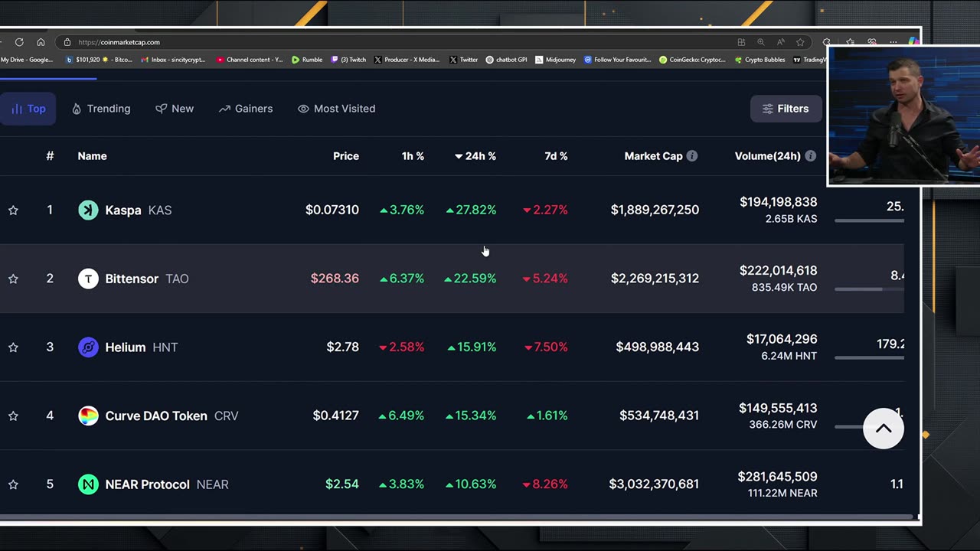This screenshot has width=980, height=551.
Task: Open the Rumble bookmark
Action: [x=307, y=60]
